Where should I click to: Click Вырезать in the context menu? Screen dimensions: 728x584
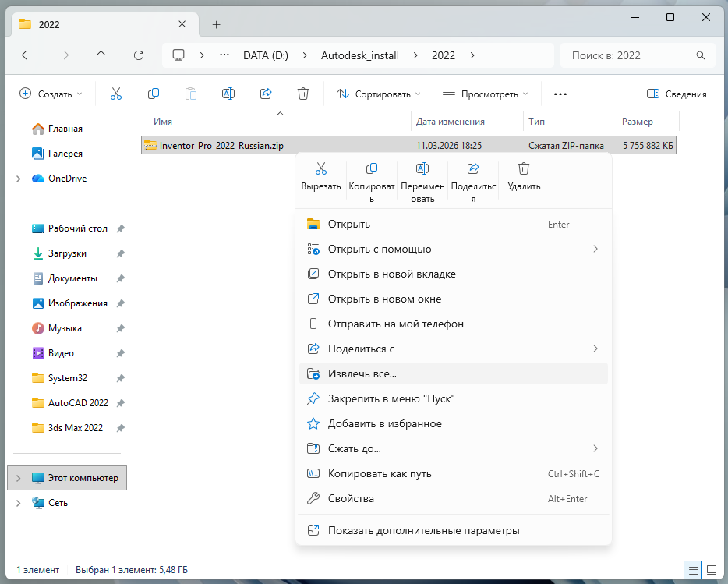click(x=321, y=176)
